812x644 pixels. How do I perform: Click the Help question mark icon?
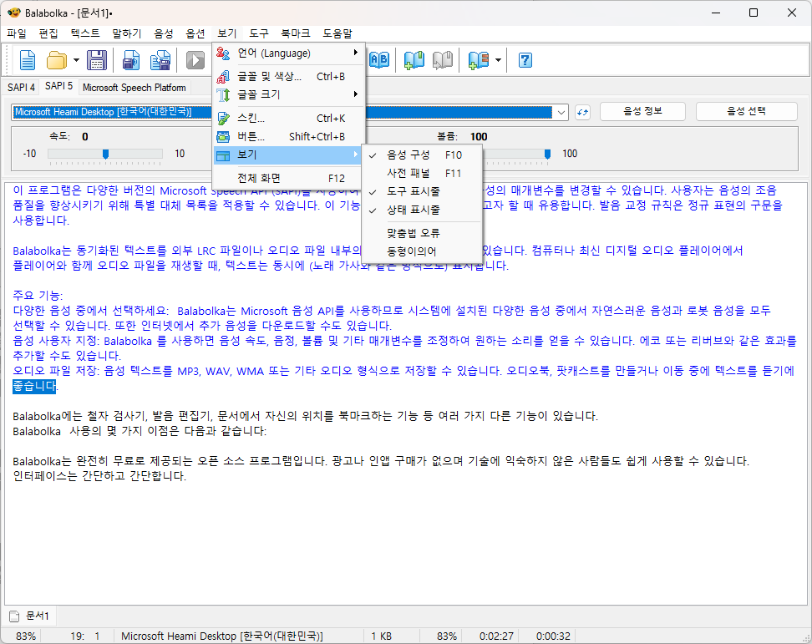pyautogui.click(x=525, y=60)
